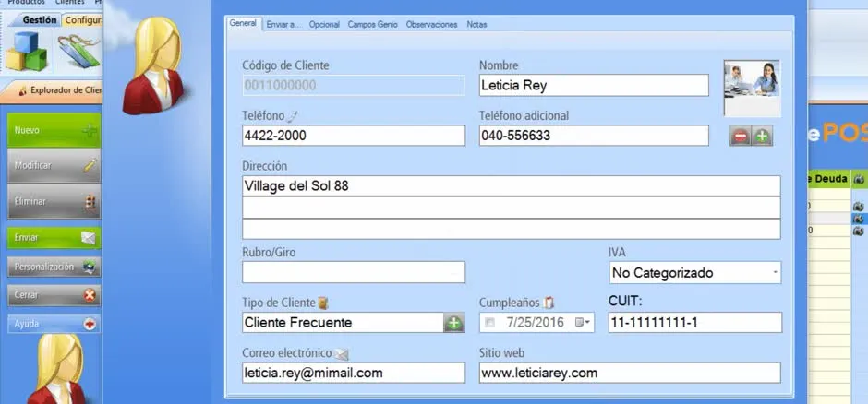The height and width of the screenshot is (404, 868).
Task: Click the client photo thumbnail
Action: [752, 89]
